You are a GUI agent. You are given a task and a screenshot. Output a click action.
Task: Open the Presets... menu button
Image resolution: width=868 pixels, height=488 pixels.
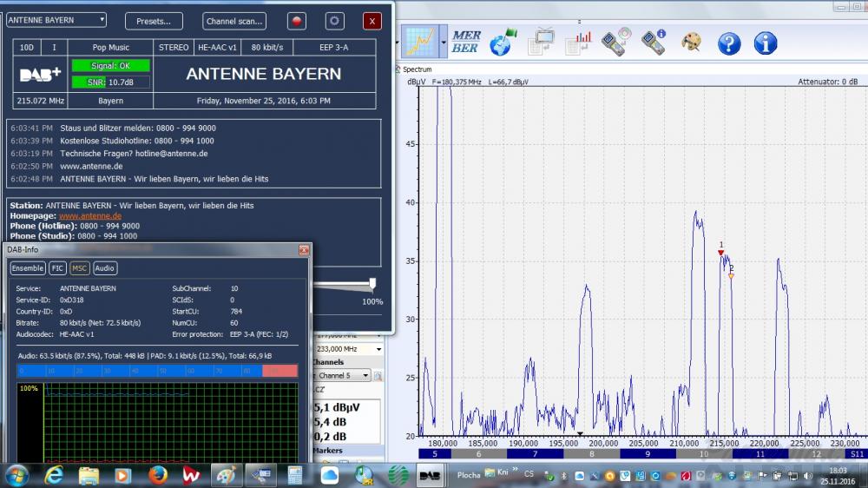click(x=154, y=21)
